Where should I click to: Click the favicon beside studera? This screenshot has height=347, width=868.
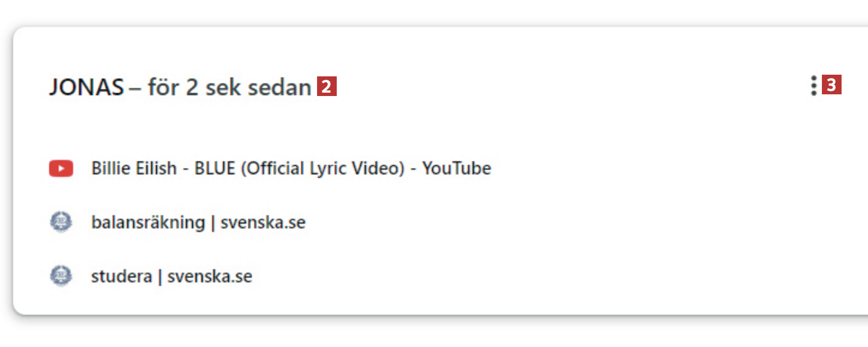point(61,277)
